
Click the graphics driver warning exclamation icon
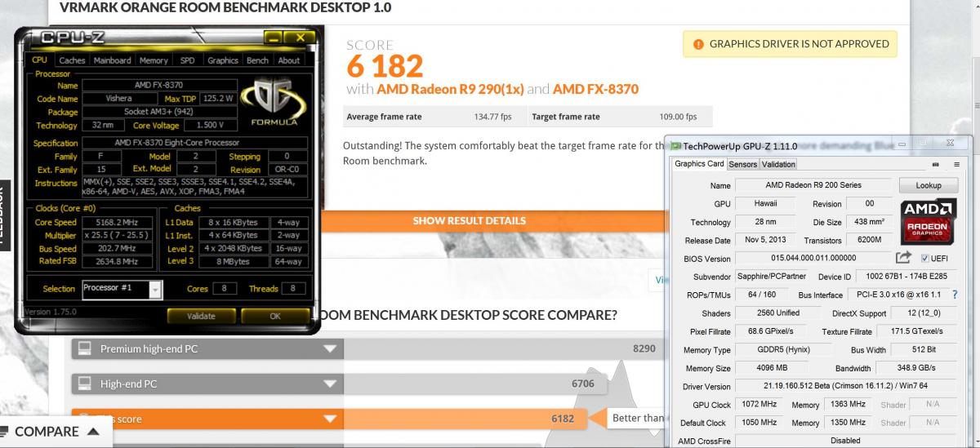[698, 44]
